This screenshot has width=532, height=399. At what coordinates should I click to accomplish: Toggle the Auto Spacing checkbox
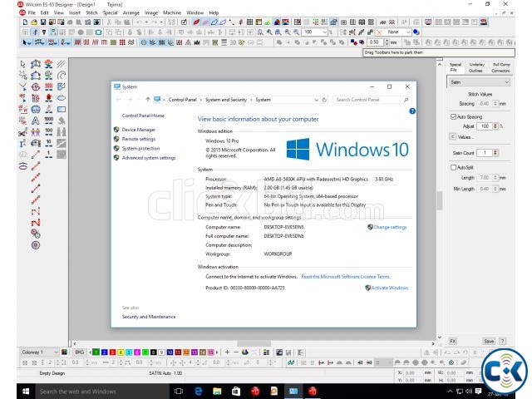(453, 116)
